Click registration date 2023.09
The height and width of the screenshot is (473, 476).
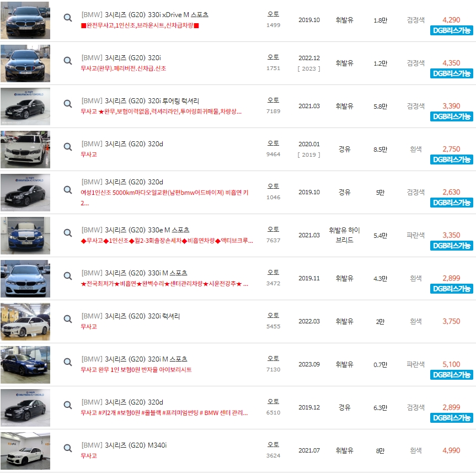(309, 364)
